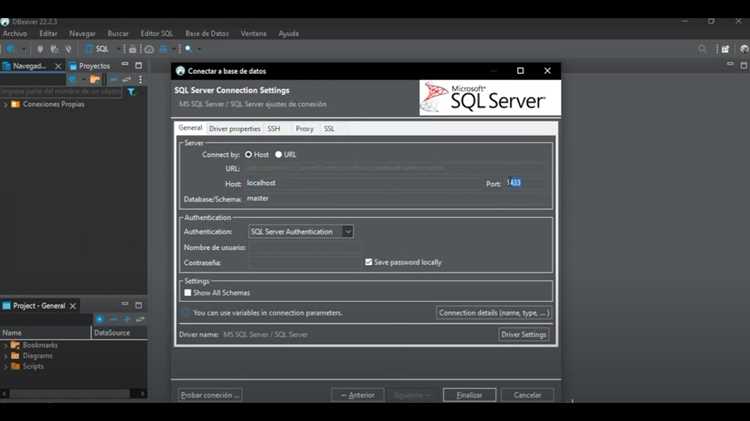Click the new connection plug icon in main toolbar
This screenshot has height=421, width=750.
[x=11, y=49]
